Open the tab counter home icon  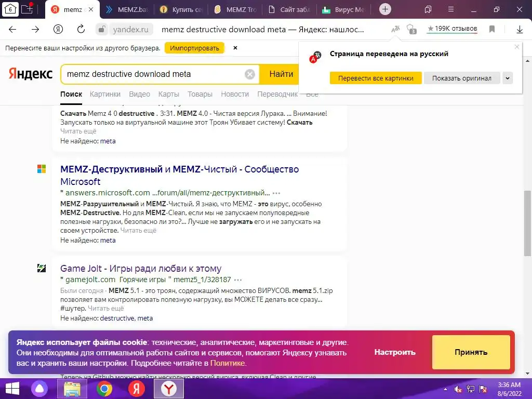pos(10,9)
